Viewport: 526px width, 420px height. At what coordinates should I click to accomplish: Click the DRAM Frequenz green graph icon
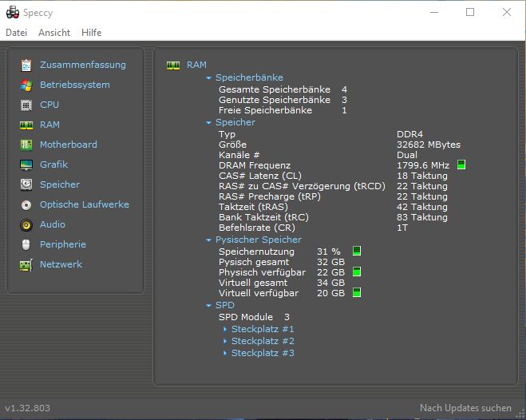(x=461, y=164)
